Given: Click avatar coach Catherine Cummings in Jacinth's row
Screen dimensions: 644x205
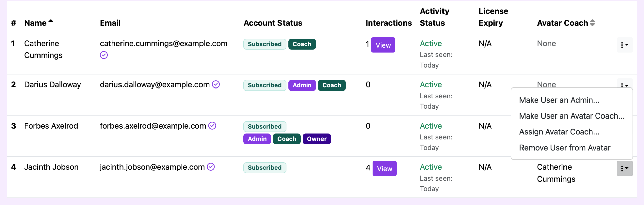Looking at the screenshot, I should pyautogui.click(x=556, y=173).
